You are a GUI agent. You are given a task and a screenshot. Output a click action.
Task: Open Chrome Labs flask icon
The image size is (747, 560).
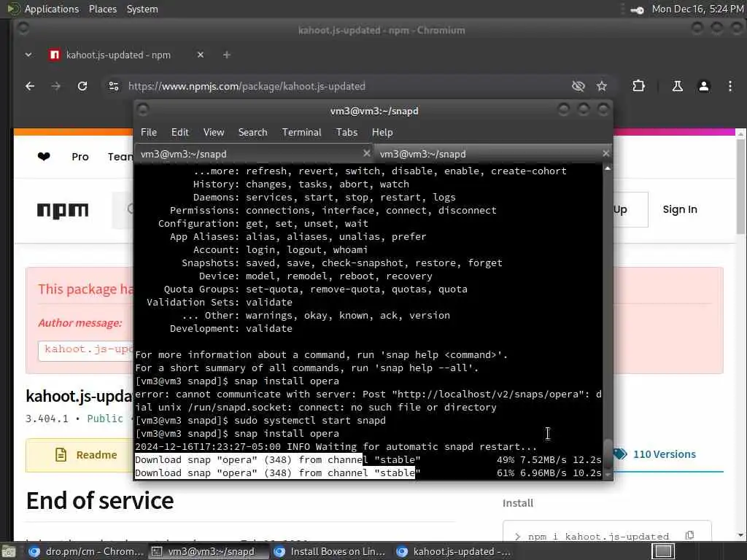[677, 86]
